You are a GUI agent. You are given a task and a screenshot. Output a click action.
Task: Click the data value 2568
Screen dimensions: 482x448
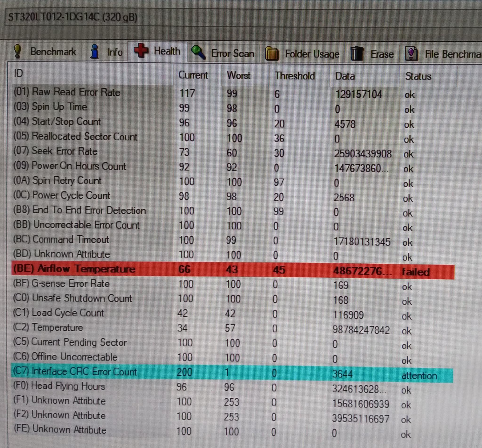[x=344, y=198]
